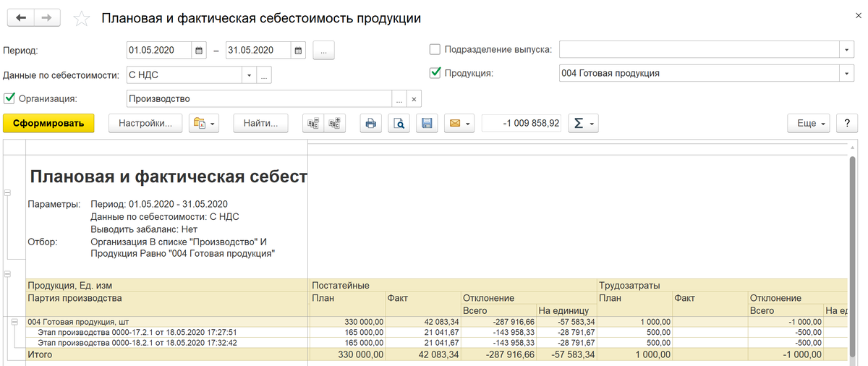
Task: Open Продукция field dropdown arrow
Action: (x=847, y=73)
